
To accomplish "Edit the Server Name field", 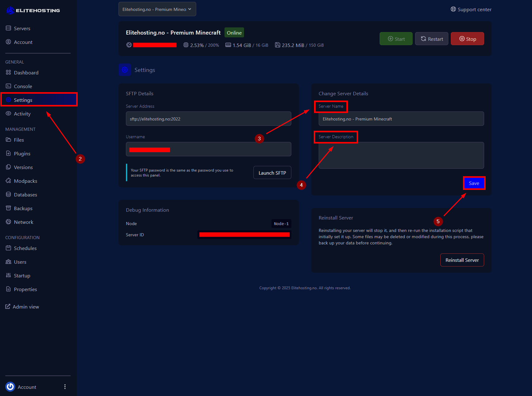I will pyautogui.click(x=401, y=119).
